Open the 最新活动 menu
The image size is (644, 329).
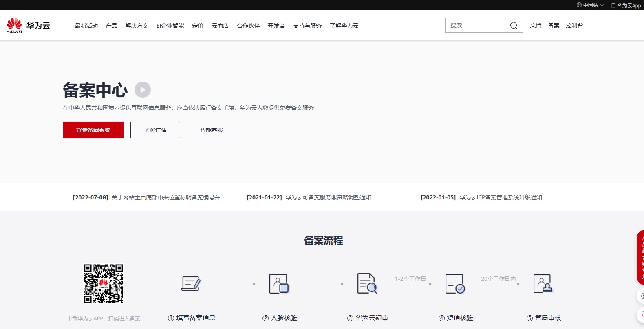[x=86, y=26]
